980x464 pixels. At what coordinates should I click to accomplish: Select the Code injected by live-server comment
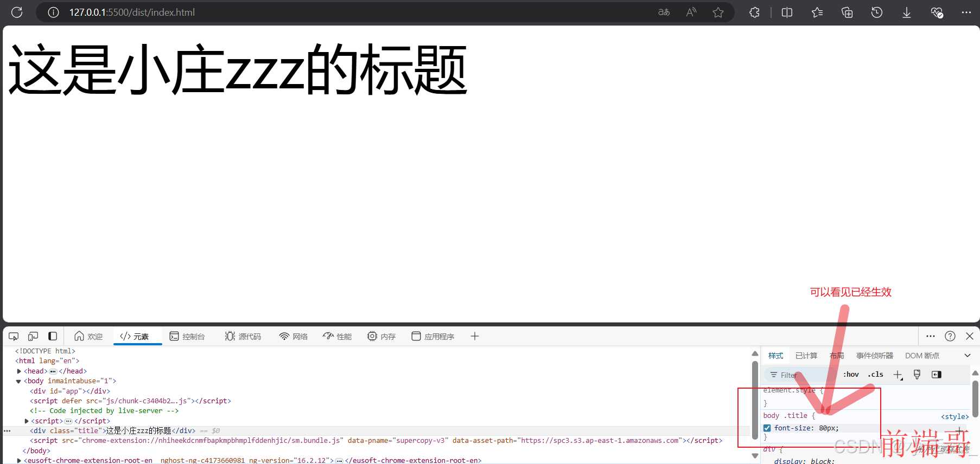(x=104, y=411)
